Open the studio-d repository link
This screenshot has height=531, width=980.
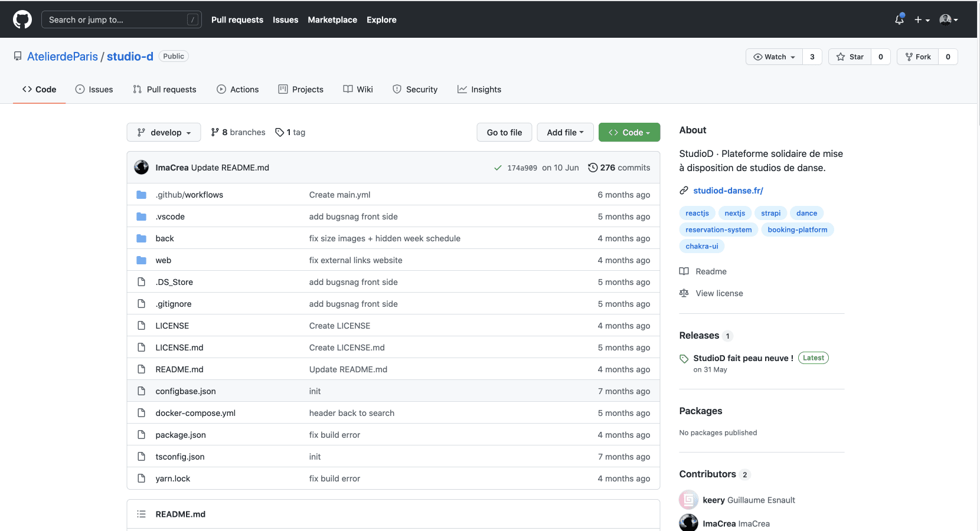pyautogui.click(x=130, y=57)
